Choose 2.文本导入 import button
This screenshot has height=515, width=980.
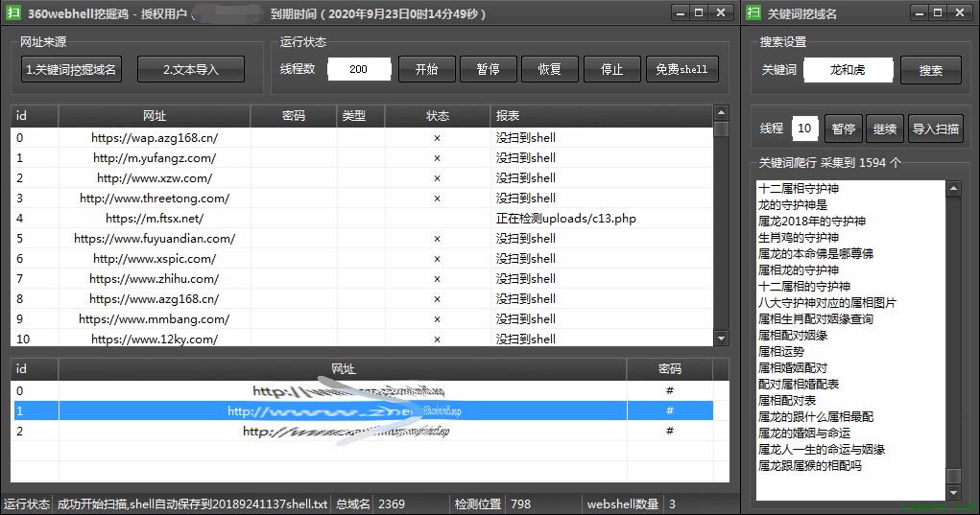pyautogui.click(x=191, y=69)
